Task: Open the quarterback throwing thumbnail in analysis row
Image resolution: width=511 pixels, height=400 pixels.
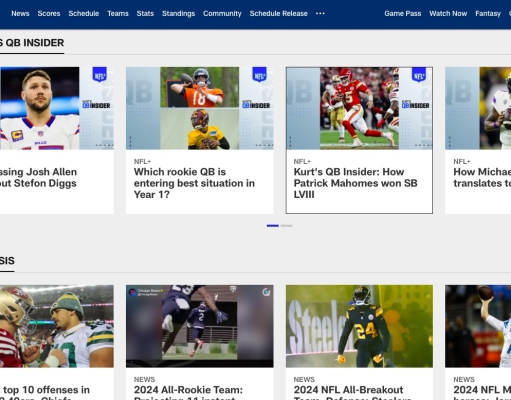Action: 478,326
